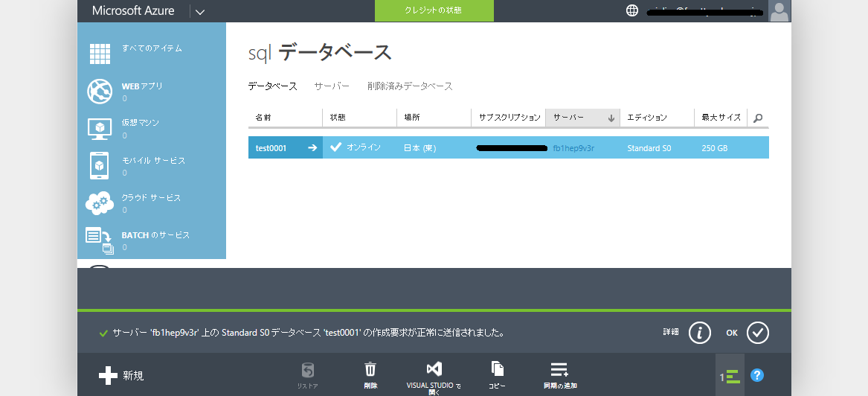Image resolution: width=868 pixels, height=396 pixels.
Task: Click the arrow next to test0001
Action: (312, 148)
